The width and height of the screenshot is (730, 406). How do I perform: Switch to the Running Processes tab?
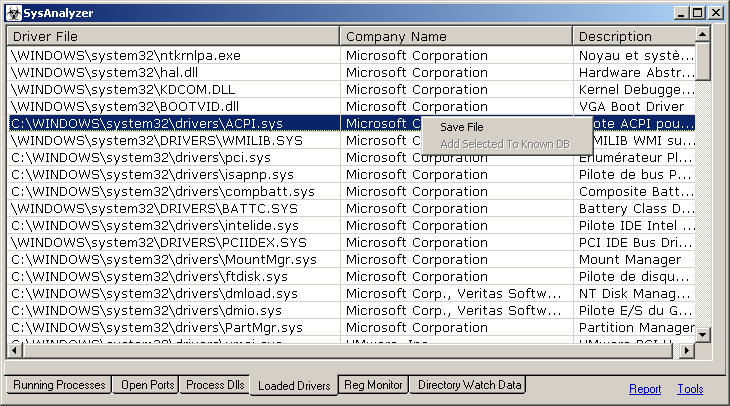click(x=58, y=385)
